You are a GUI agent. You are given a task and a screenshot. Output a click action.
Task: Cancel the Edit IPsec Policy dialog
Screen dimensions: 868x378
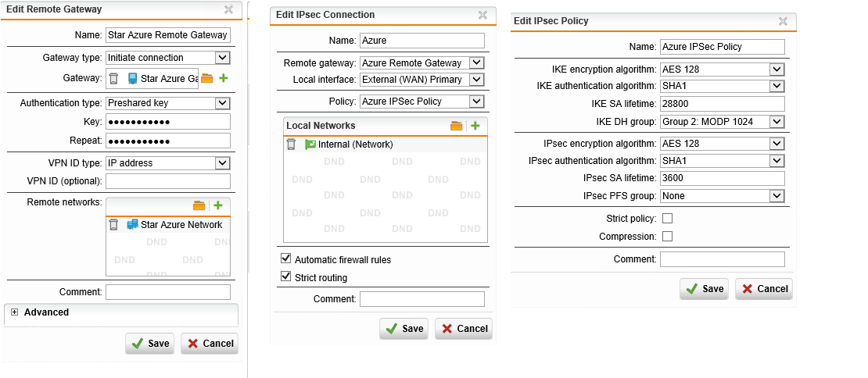(765, 289)
